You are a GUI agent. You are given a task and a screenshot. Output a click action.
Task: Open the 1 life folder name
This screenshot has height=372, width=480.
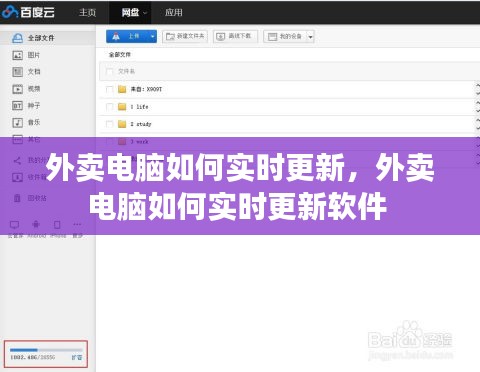click(x=139, y=107)
